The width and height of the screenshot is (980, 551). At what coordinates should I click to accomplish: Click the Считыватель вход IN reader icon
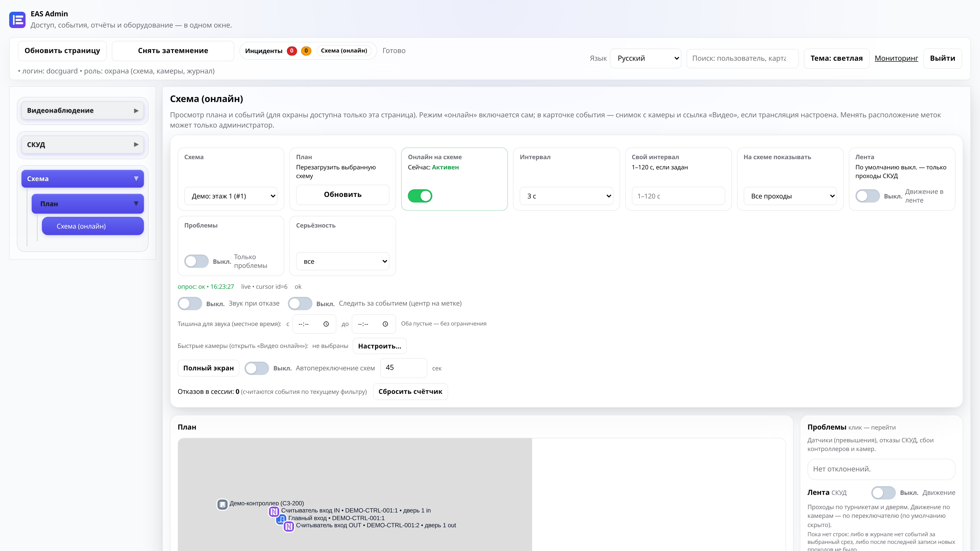point(274,511)
